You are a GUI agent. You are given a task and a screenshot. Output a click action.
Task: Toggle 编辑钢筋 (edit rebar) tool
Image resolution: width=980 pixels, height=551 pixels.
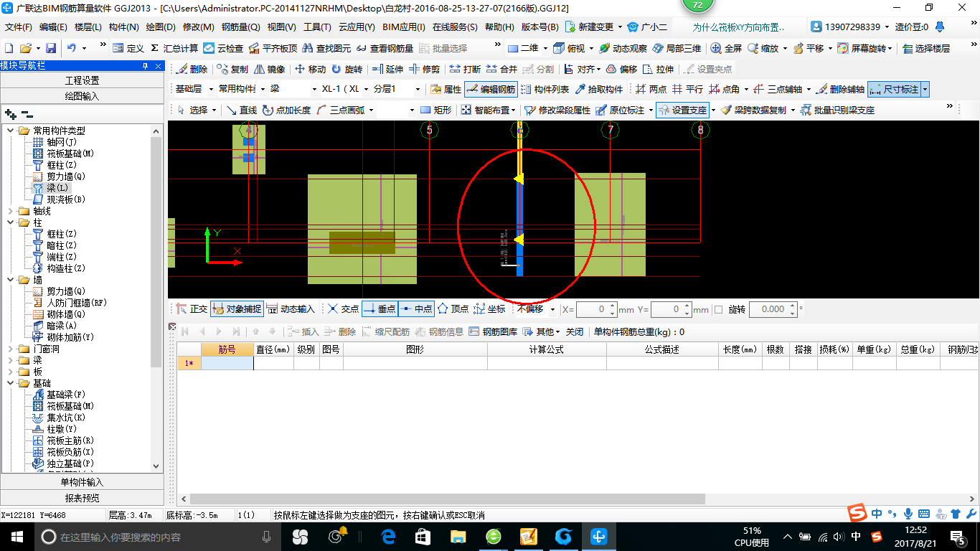click(491, 90)
